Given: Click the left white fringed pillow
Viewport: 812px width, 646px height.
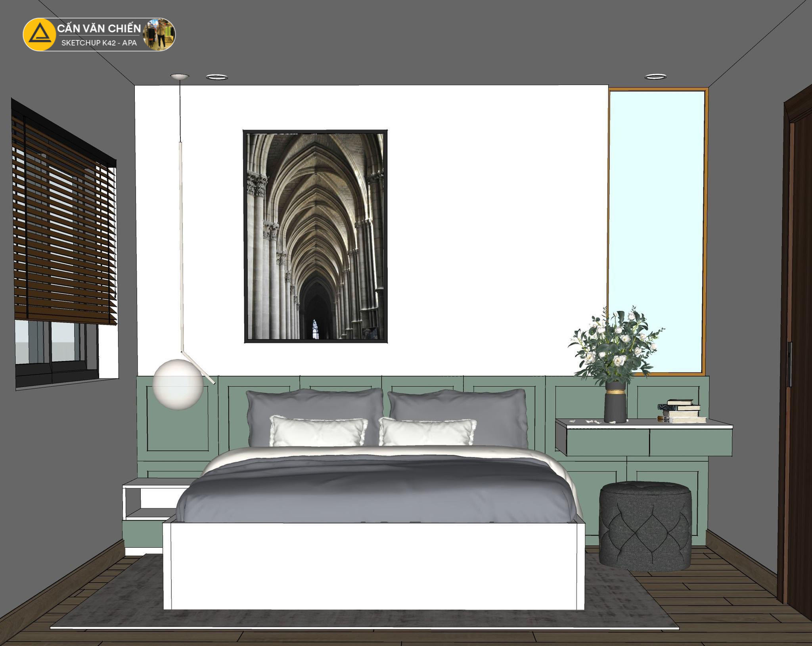Looking at the screenshot, I should tap(318, 431).
